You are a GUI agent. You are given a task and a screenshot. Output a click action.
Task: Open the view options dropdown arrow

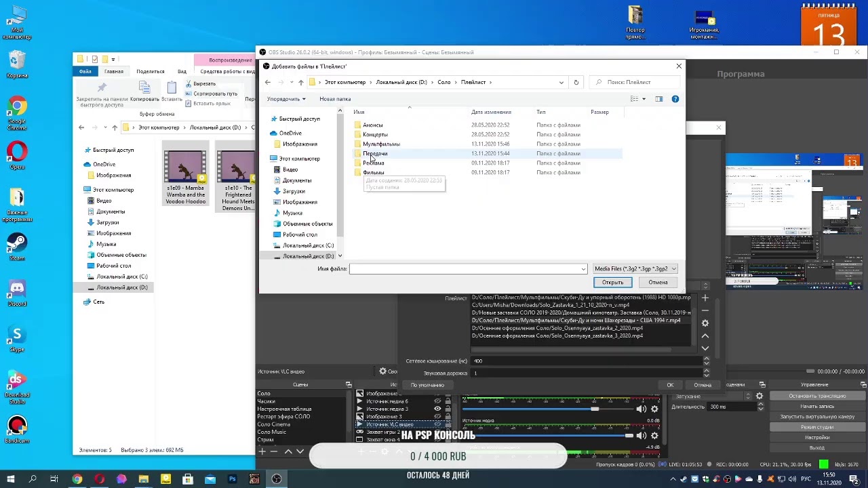click(x=644, y=99)
